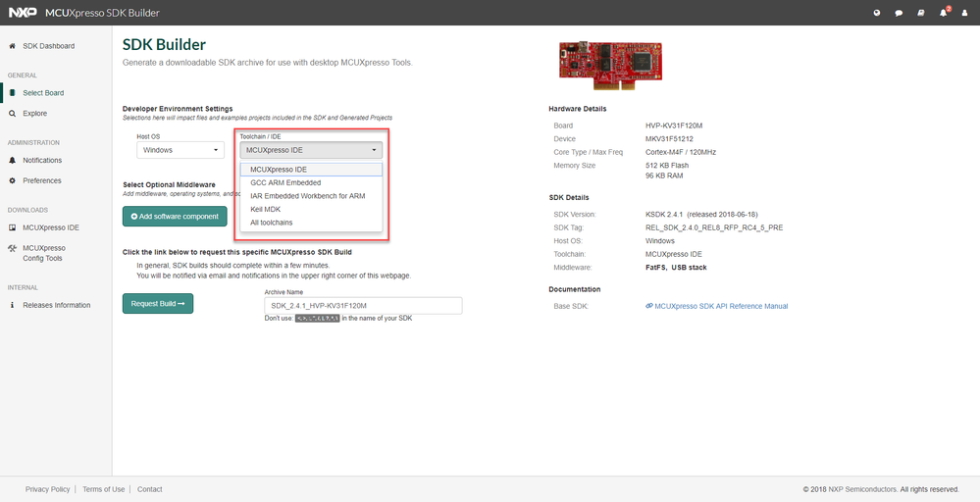Viewport: 980px width, 502px height.
Task: Open Preferences in the sidebar
Action: (42, 181)
